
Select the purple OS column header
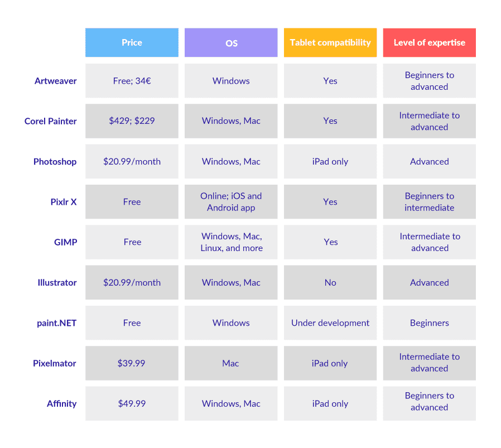click(231, 42)
